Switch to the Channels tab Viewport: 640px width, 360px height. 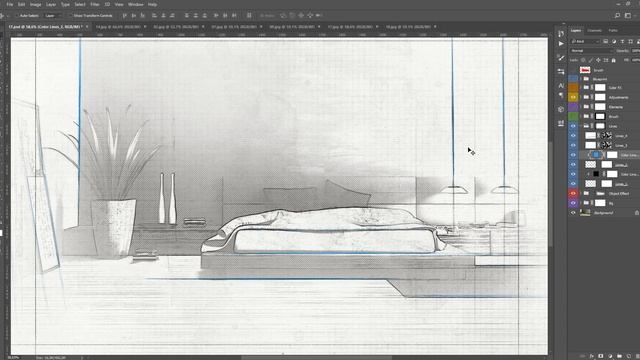(x=594, y=30)
